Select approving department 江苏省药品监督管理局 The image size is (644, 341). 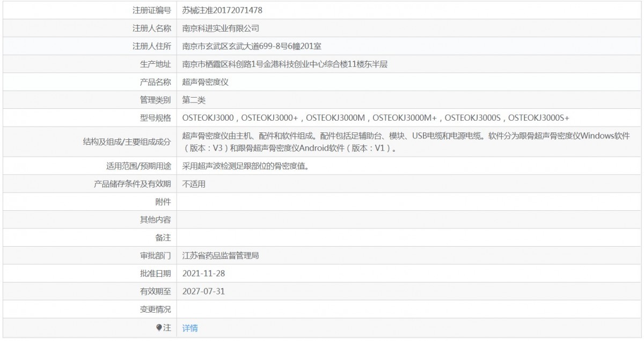pyautogui.click(x=221, y=256)
